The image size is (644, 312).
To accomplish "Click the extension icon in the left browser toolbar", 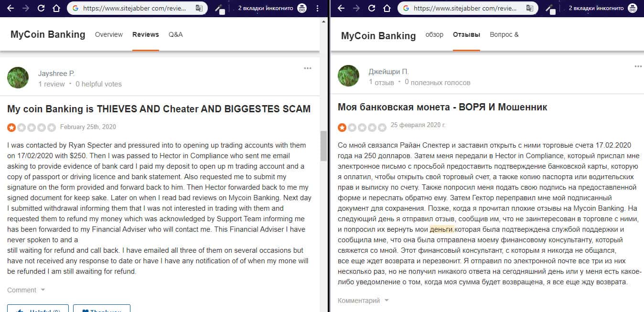I will click(220, 9).
